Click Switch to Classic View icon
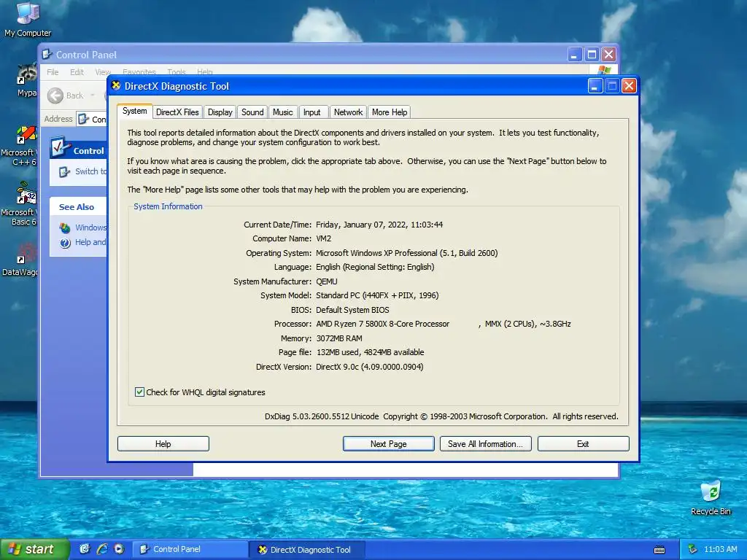747x560 pixels. tap(64, 171)
